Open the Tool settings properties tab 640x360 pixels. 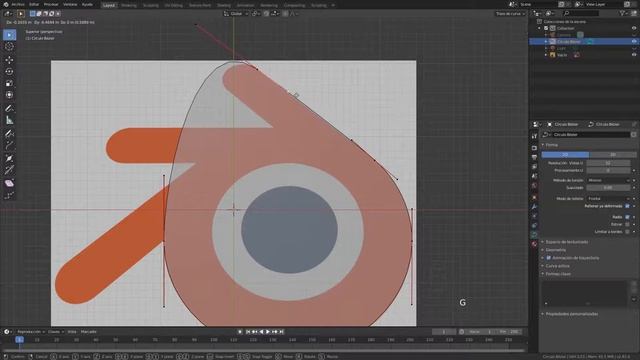[x=534, y=136]
